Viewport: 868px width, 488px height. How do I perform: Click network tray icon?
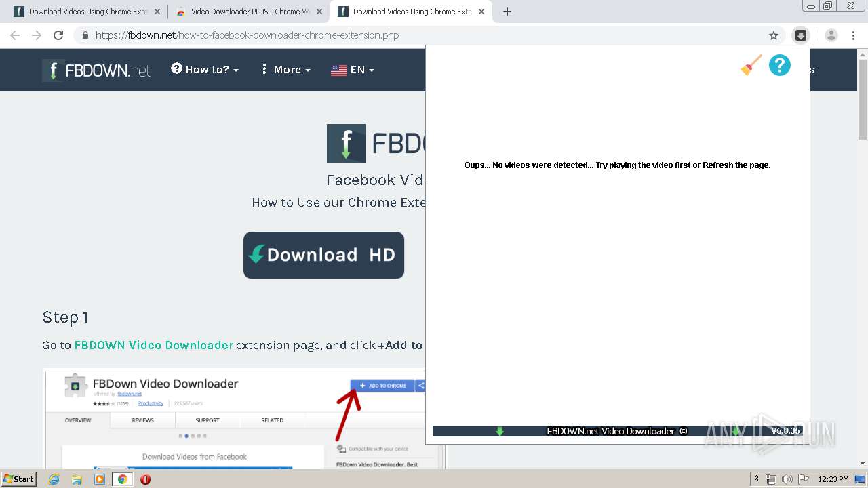pos(771,479)
